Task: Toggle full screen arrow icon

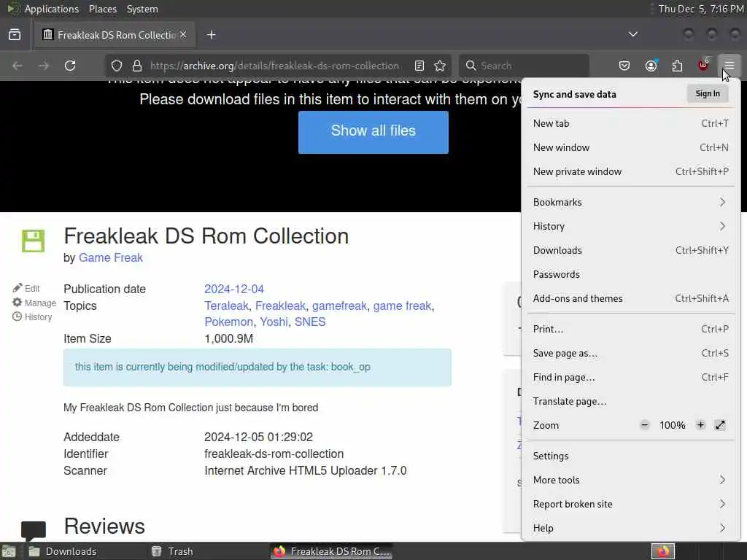Action: pyautogui.click(x=720, y=425)
